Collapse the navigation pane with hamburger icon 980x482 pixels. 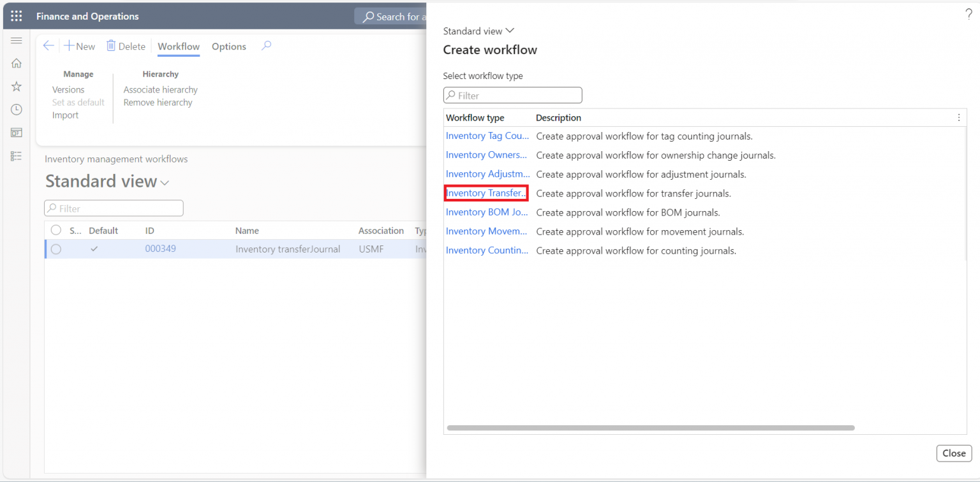(17, 40)
